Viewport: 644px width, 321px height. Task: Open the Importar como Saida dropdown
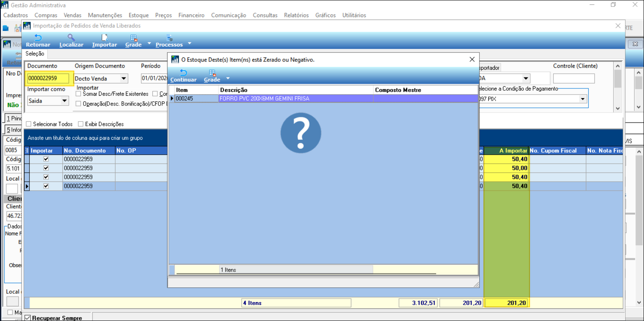point(64,101)
